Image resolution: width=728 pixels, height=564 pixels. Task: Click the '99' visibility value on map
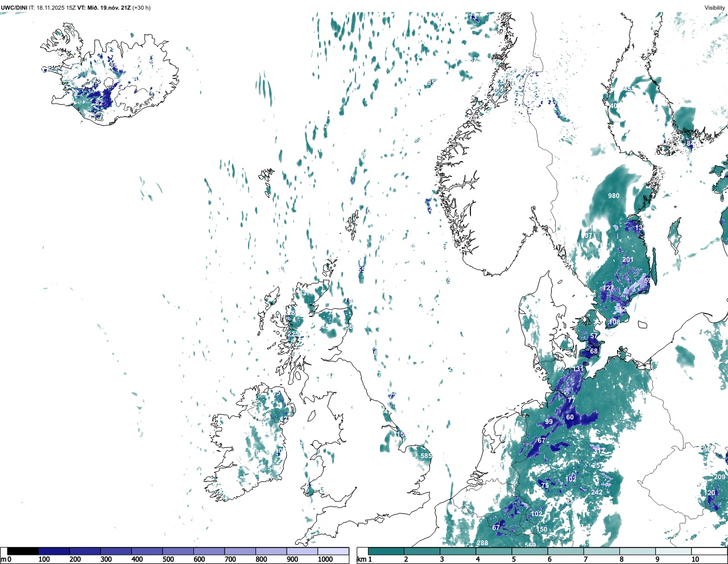point(549,422)
